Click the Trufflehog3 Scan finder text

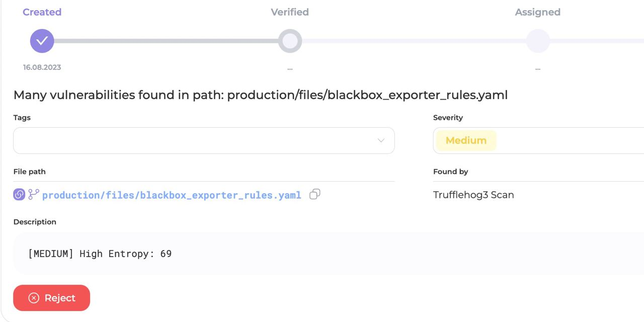tap(473, 195)
